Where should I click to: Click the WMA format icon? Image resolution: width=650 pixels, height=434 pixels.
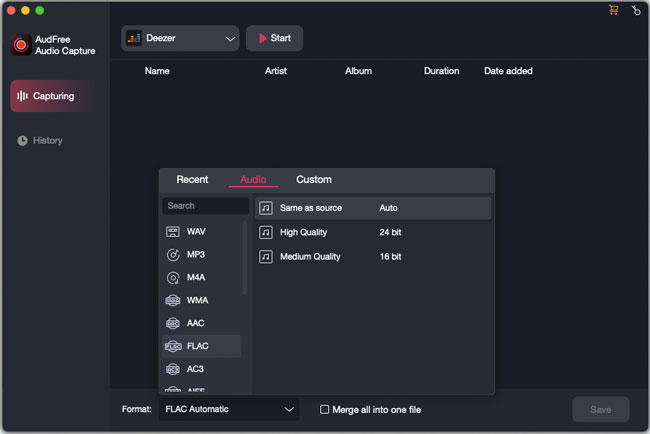tap(173, 300)
